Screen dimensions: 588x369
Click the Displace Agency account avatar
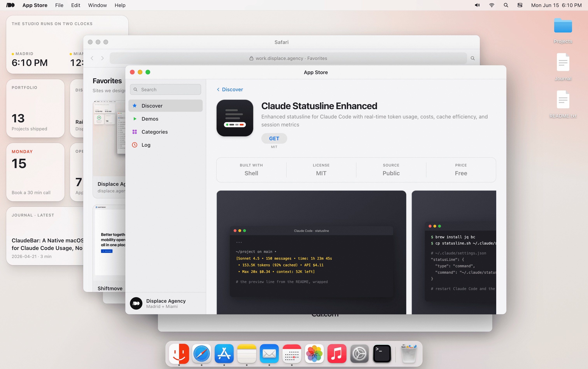pyautogui.click(x=136, y=303)
